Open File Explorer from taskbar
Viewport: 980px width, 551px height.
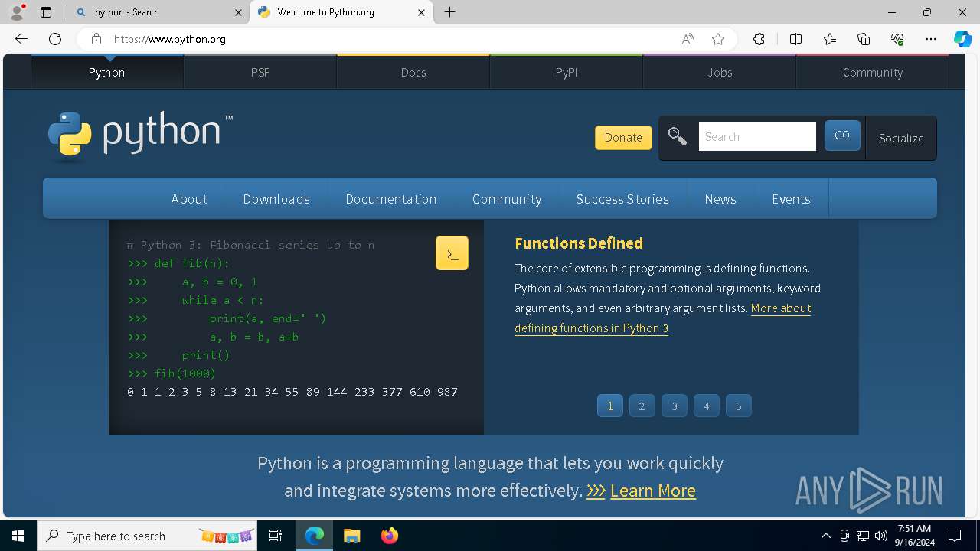coord(351,536)
